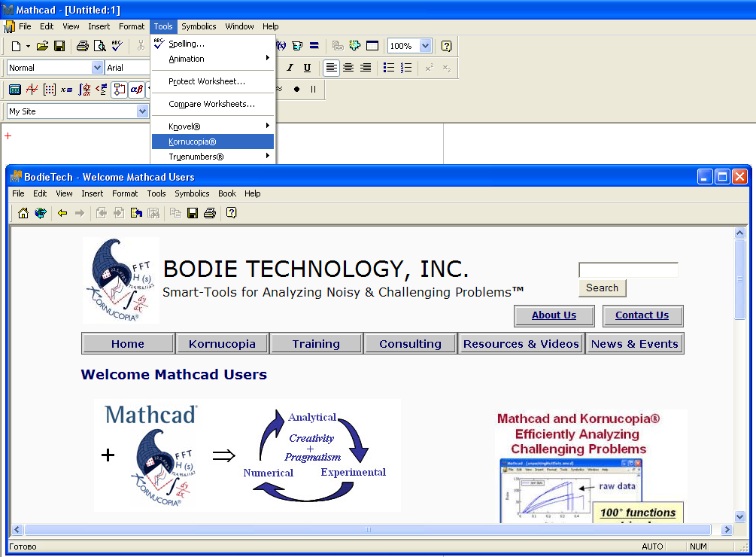756x557 pixels.
Task: Click the history icon with blue arrow in BodieTech
Action: click(136, 213)
